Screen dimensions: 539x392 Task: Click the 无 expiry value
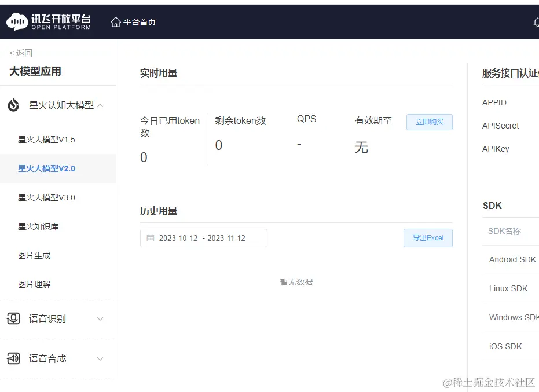coord(361,148)
